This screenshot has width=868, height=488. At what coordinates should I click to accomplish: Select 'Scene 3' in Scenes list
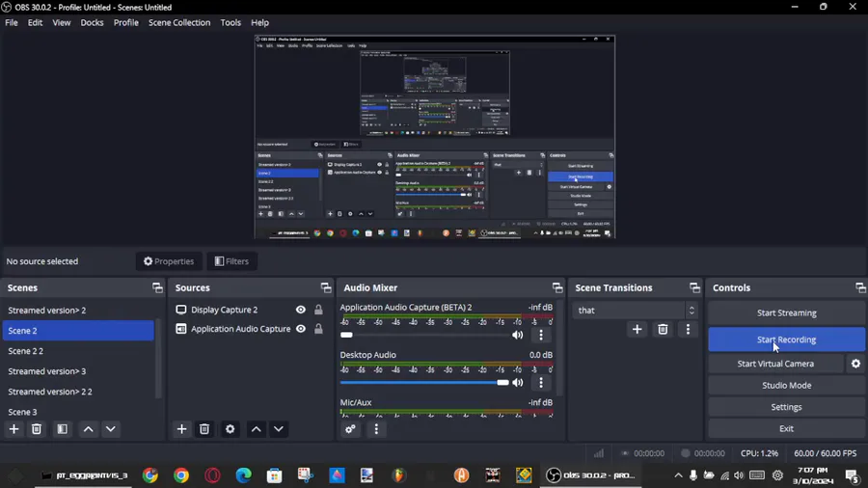coord(78,412)
